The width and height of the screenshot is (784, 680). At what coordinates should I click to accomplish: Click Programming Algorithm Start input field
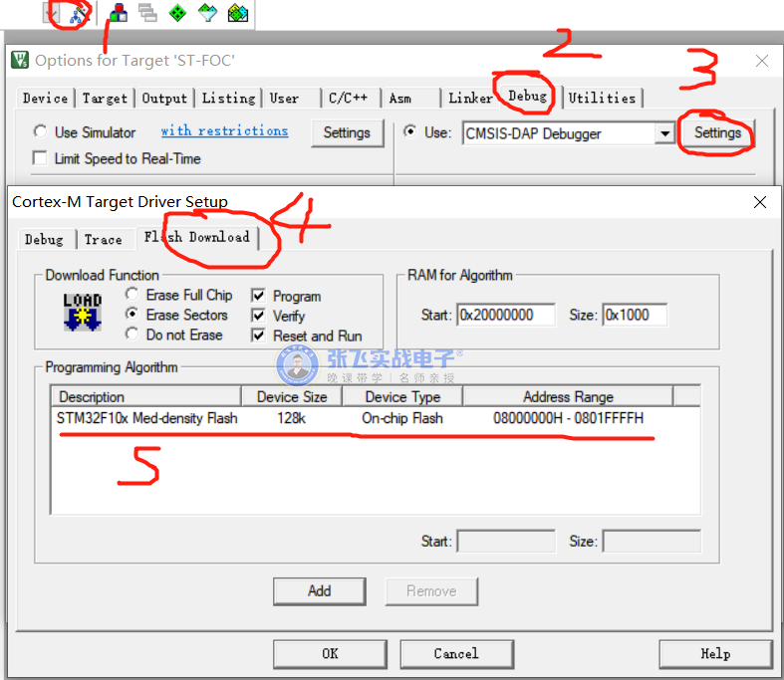point(506,541)
